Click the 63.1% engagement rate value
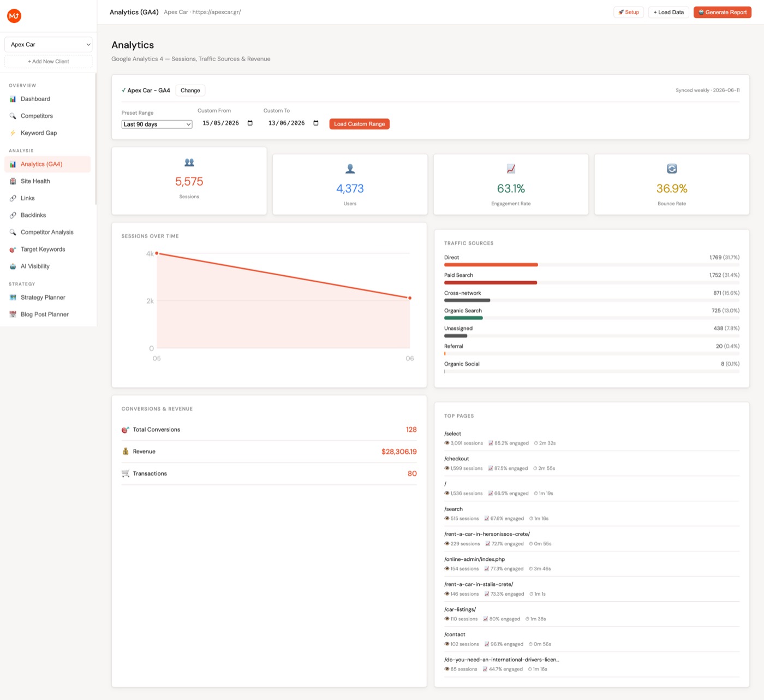The width and height of the screenshot is (764, 700). [511, 188]
